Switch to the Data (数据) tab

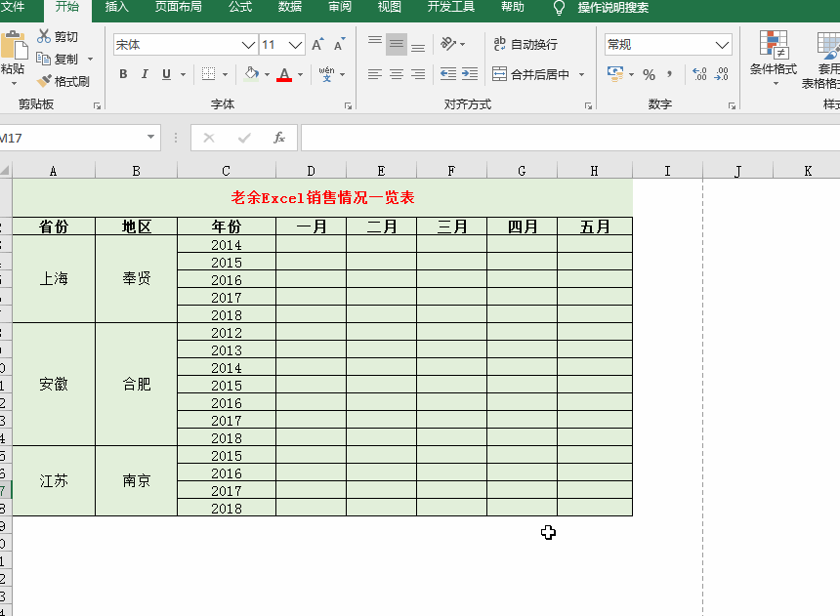(290, 7)
